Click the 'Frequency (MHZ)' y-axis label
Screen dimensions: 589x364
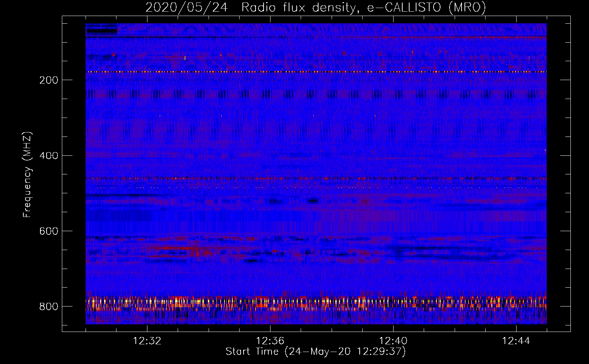click(27, 174)
